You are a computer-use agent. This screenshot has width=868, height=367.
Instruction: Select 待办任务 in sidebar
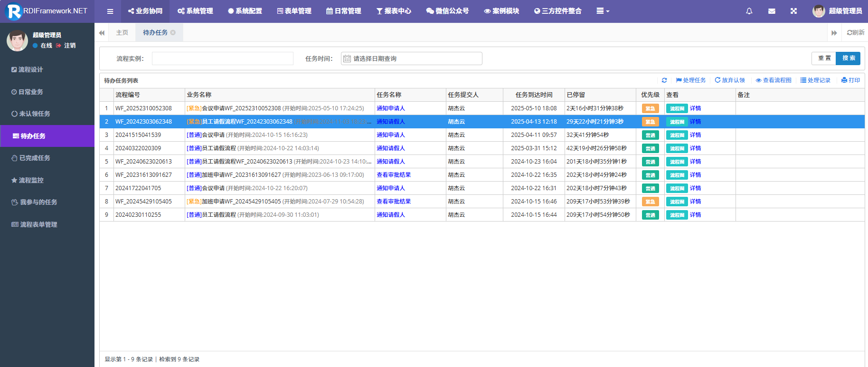(x=47, y=136)
